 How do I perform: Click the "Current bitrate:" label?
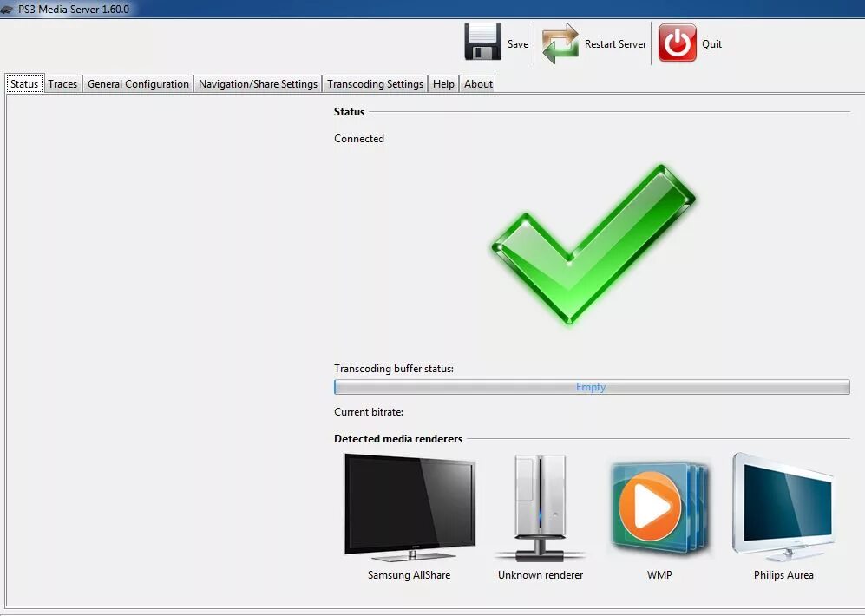[x=369, y=412]
